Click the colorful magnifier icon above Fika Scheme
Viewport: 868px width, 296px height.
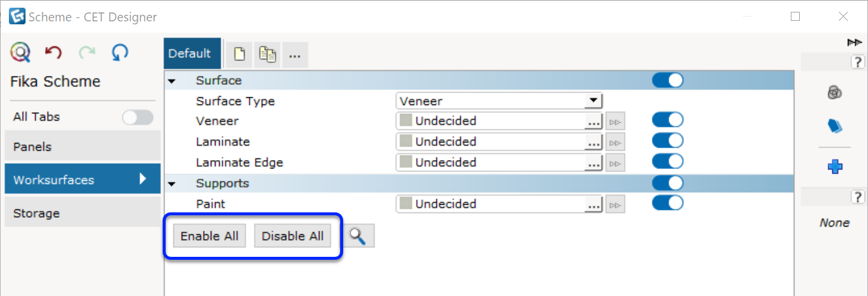coord(20,53)
